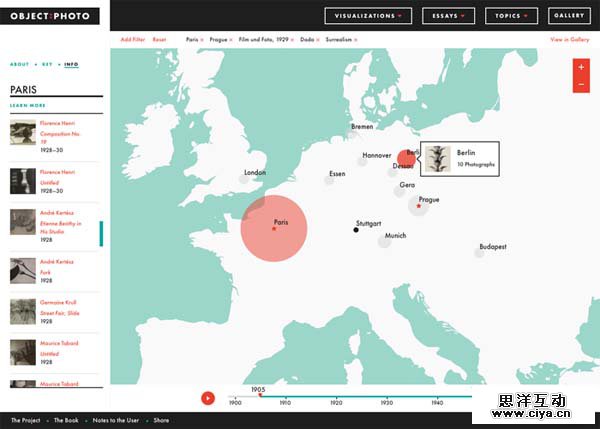
Task: Click the Add Filter link
Action: 132,40
